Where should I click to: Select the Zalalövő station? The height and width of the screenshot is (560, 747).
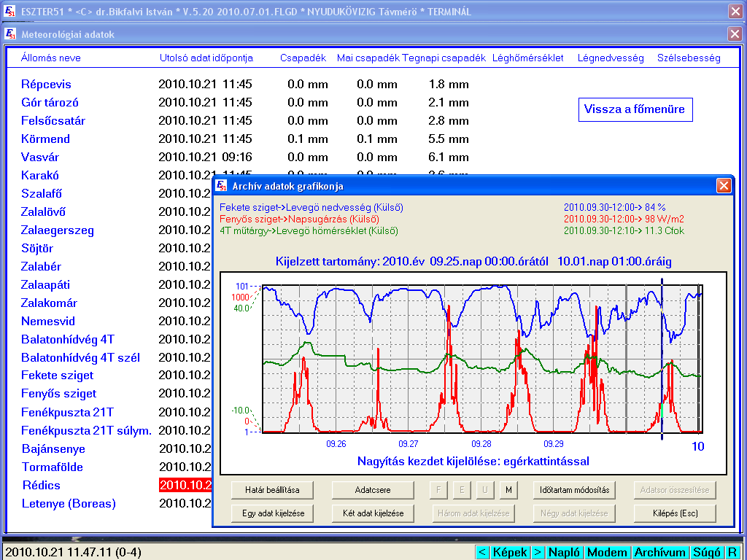(43, 212)
